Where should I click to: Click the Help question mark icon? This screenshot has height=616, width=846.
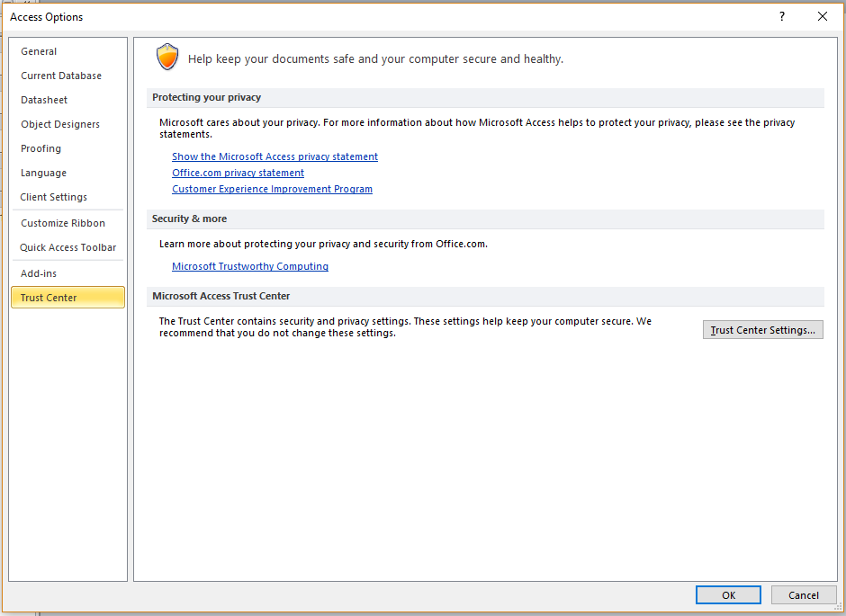click(782, 17)
